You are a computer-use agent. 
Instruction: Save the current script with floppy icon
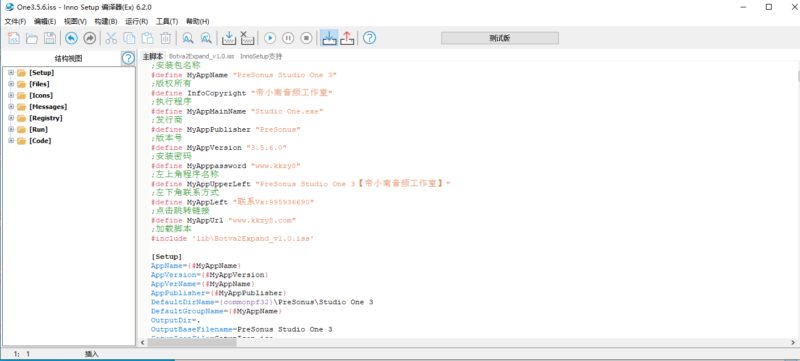coord(49,38)
